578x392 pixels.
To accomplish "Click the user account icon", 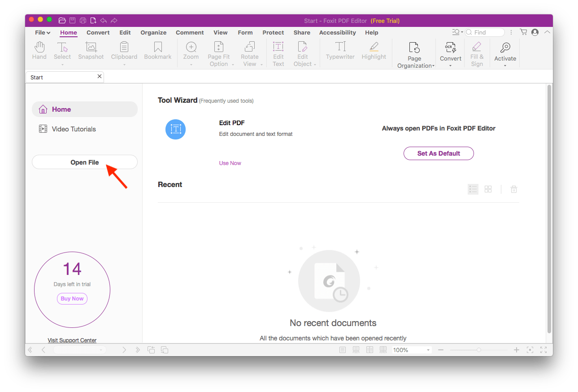I will (x=534, y=32).
